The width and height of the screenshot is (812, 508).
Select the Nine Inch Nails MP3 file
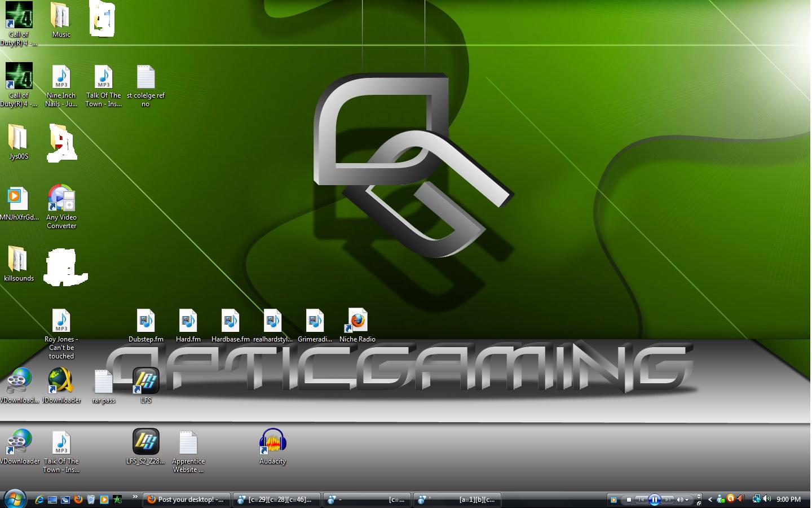tap(61, 85)
